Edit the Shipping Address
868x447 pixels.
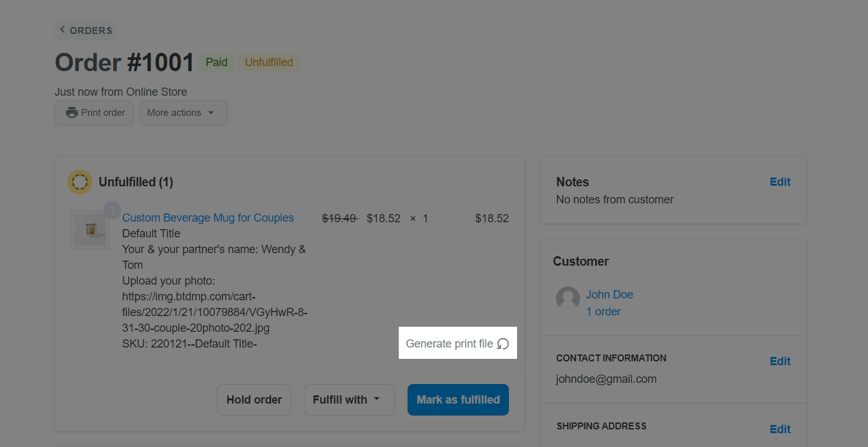(780, 429)
